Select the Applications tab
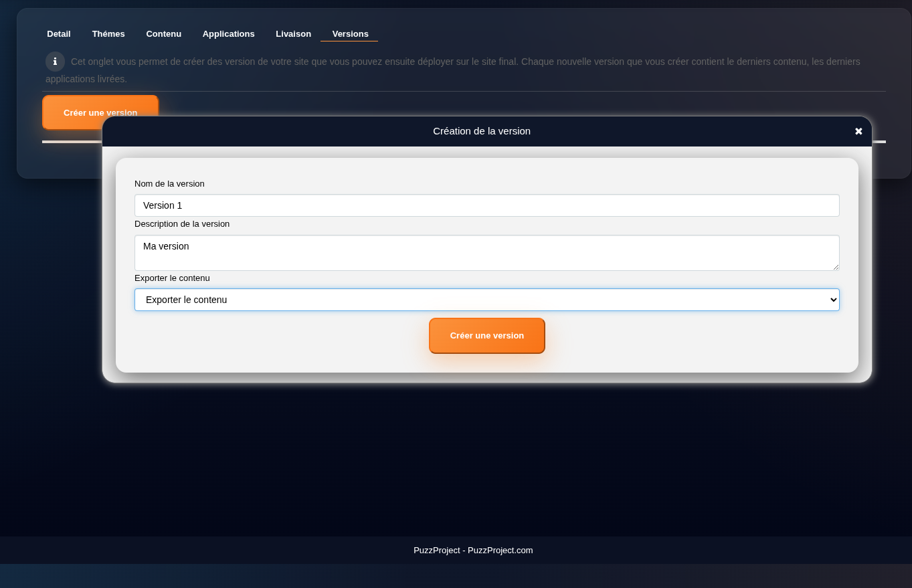 coord(228,34)
